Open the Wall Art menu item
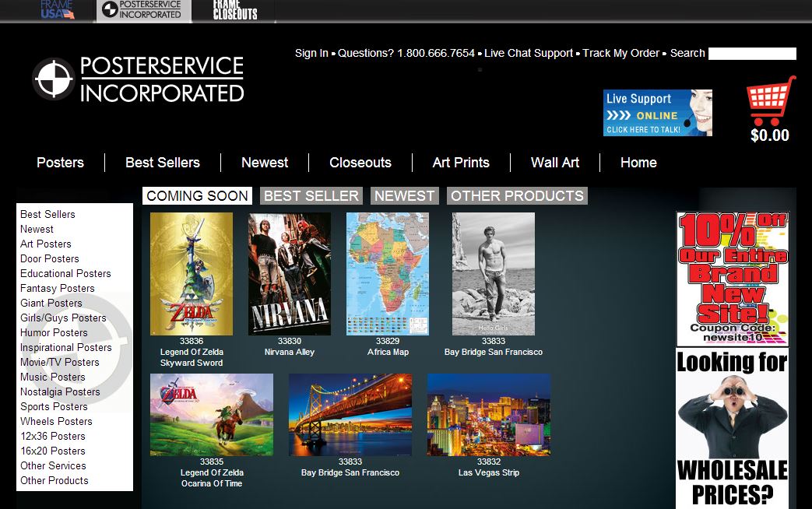 pos(555,163)
